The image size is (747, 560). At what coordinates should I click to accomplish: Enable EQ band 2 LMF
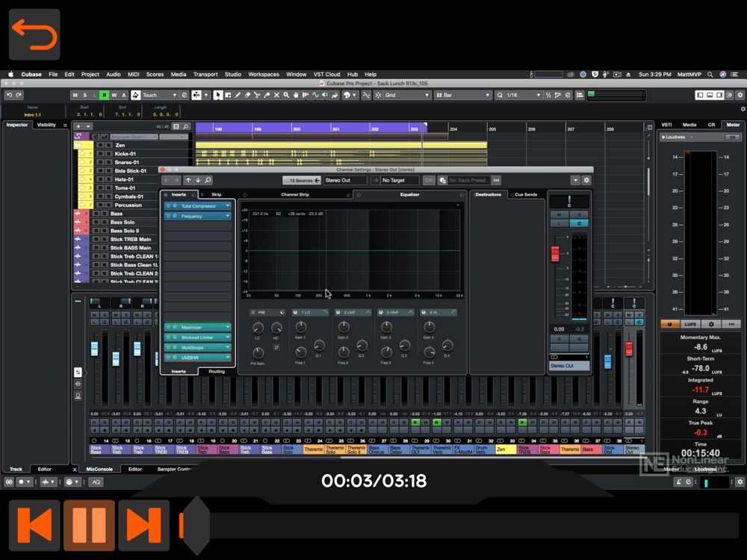[338, 312]
